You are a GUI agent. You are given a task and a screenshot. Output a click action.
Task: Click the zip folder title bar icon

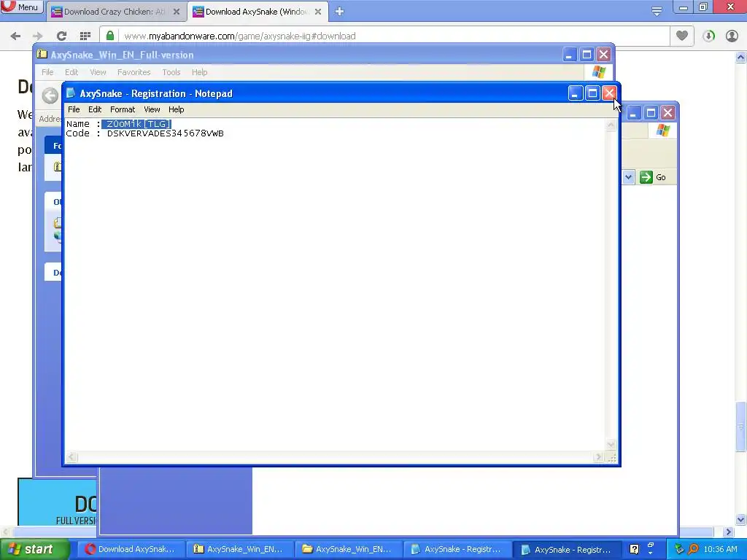[42, 54]
